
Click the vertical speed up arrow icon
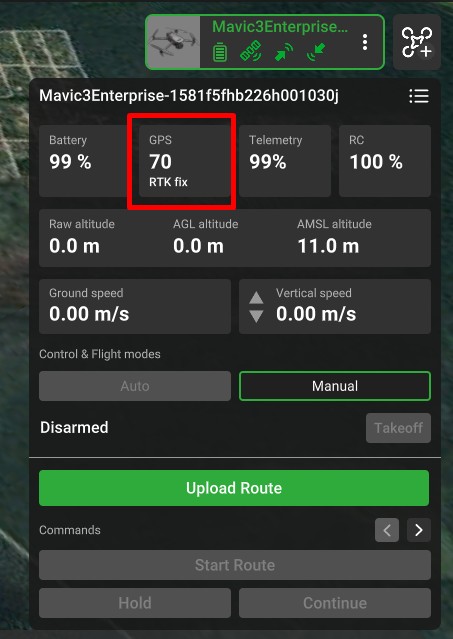[256, 298]
